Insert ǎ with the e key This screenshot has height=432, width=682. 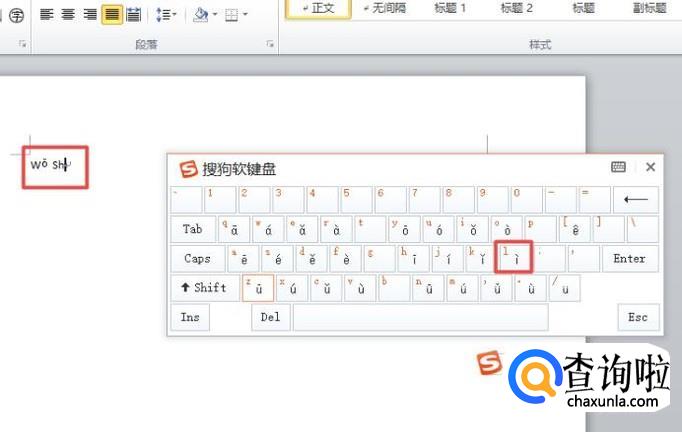[x=302, y=229]
